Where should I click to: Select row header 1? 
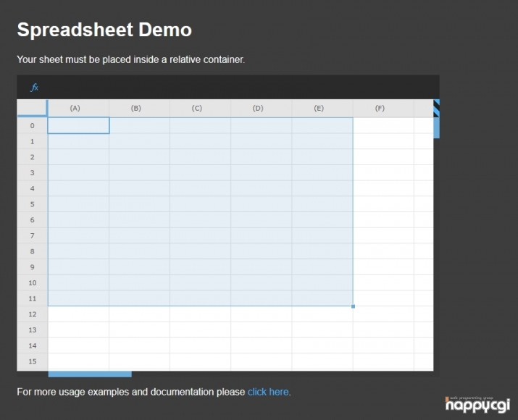pyautogui.click(x=33, y=141)
